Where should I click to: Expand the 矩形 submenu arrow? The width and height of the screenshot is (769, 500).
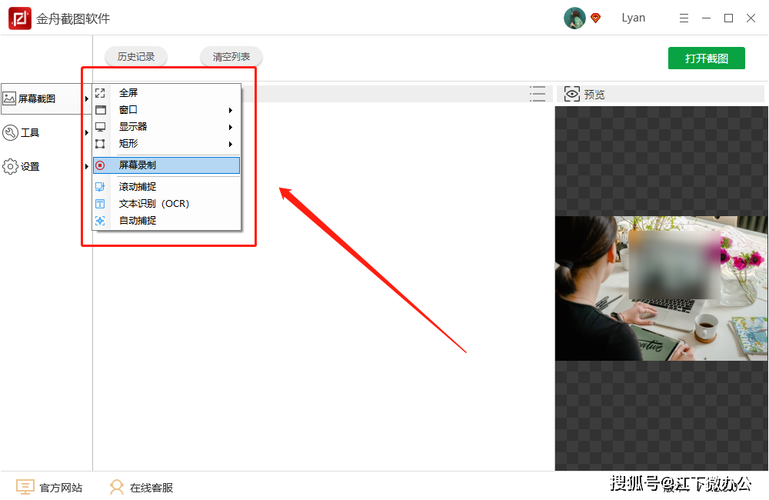pos(230,144)
